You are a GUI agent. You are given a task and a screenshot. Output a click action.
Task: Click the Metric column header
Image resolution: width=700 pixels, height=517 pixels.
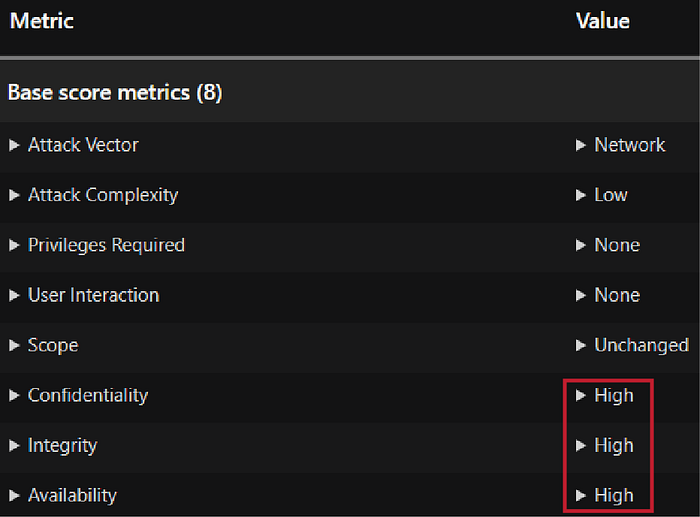click(42, 21)
